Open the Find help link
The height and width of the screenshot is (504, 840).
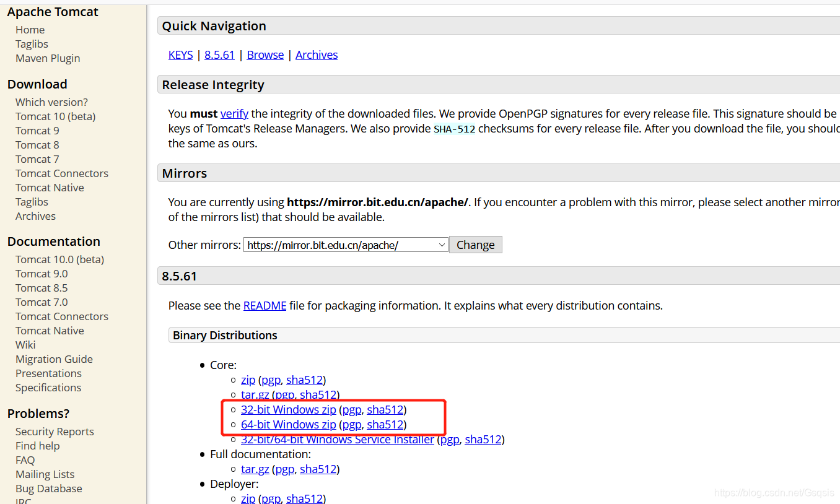38,446
